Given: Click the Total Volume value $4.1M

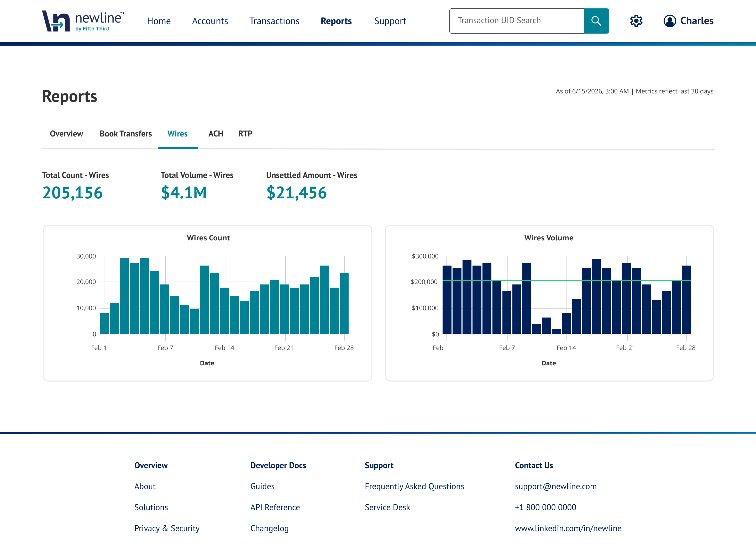Looking at the screenshot, I should 184,193.
